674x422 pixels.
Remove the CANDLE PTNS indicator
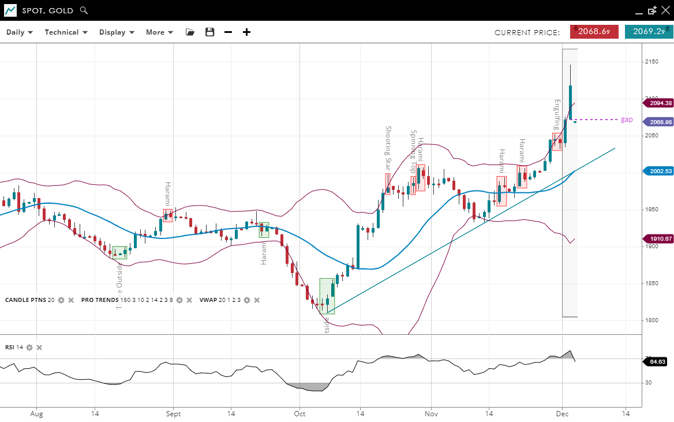click(71, 300)
